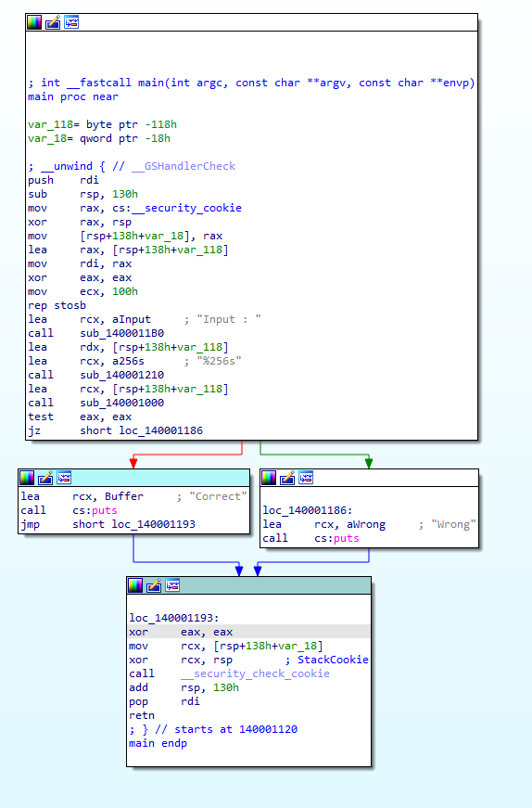Select the title bar of loc_140001193 block

click(x=248, y=585)
